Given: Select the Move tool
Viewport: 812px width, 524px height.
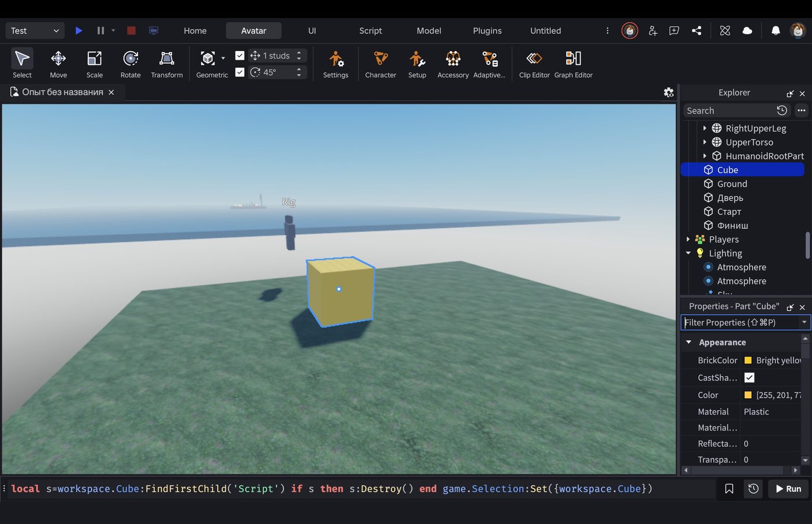Looking at the screenshot, I should [58, 64].
